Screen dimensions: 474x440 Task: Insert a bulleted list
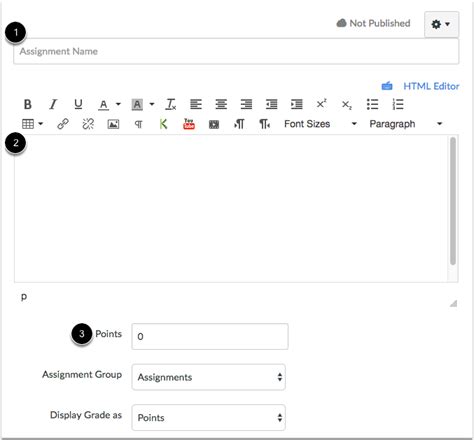coord(372,104)
